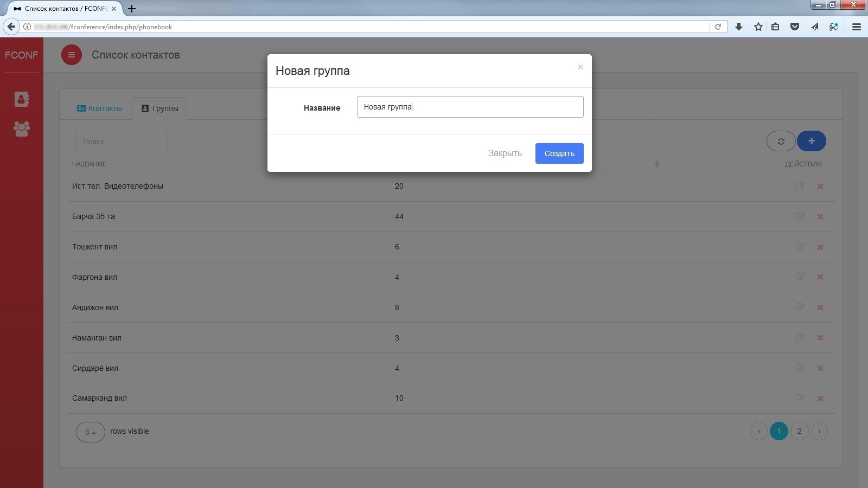Open a new browser tab with plus
Screen dimensions: 868x488
pyautogui.click(x=131, y=9)
